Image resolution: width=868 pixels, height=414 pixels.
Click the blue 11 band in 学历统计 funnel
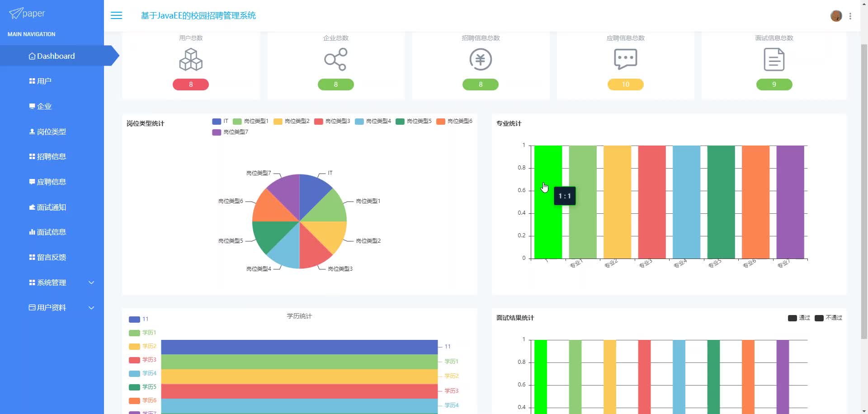coord(299,347)
